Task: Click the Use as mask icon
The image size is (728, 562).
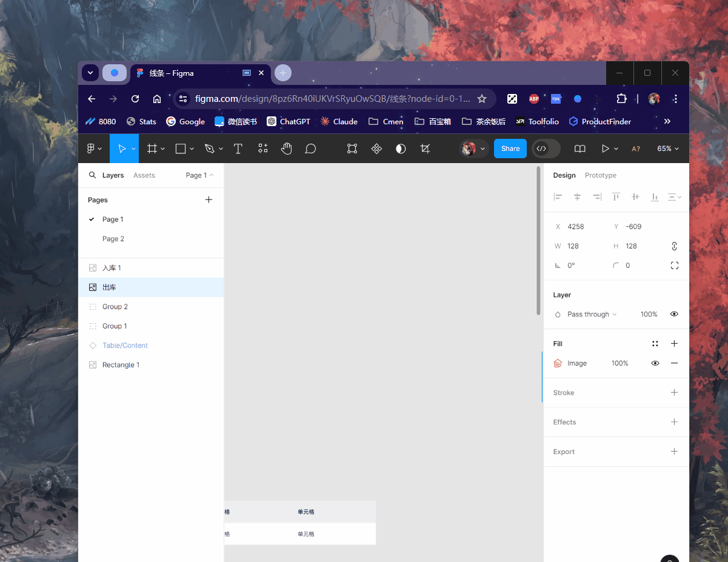Action: coord(401,149)
